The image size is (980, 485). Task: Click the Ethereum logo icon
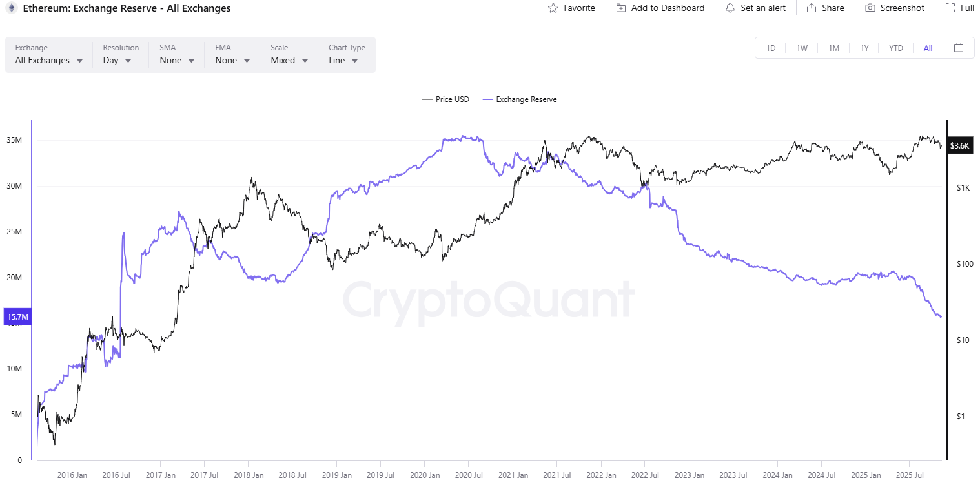coord(12,8)
